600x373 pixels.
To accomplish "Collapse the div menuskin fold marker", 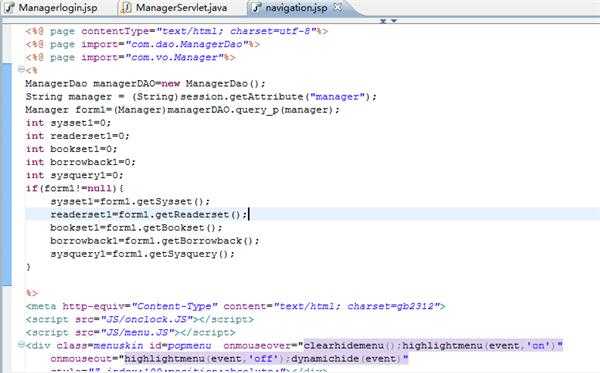I will [21, 345].
